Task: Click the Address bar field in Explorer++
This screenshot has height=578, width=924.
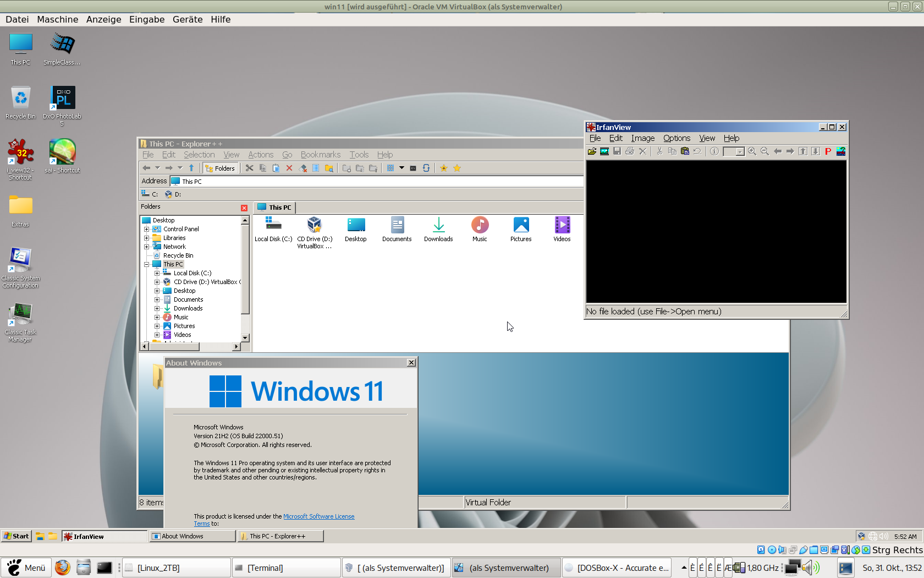Action: tap(376, 181)
